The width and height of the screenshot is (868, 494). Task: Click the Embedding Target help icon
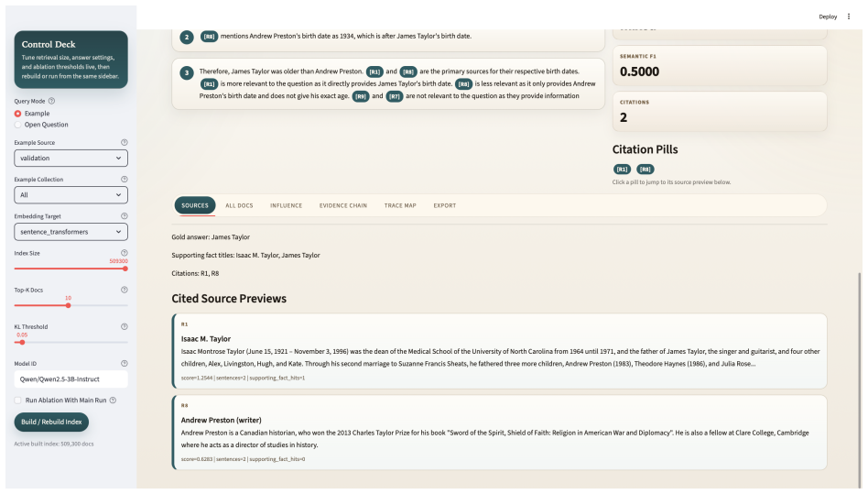pos(124,216)
